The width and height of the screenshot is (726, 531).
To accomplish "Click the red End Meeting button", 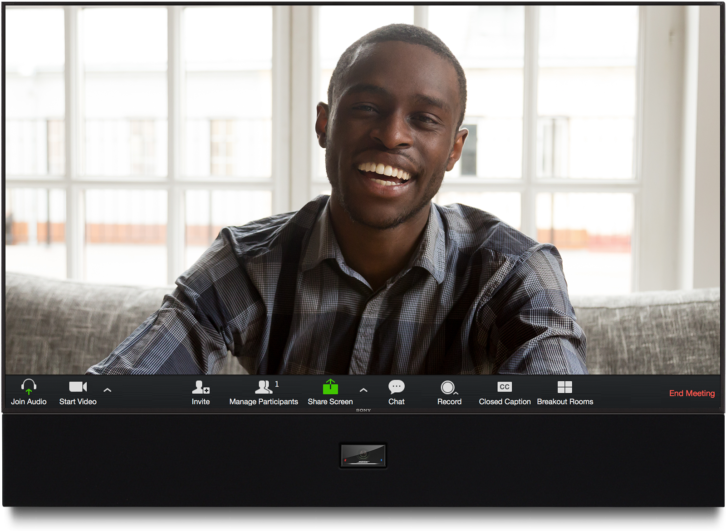I will (692, 393).
